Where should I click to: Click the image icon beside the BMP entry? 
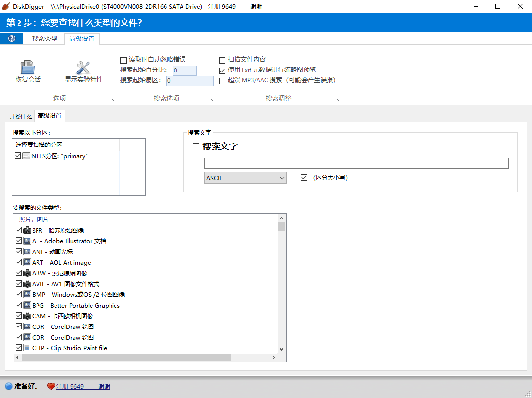[27, 294]
